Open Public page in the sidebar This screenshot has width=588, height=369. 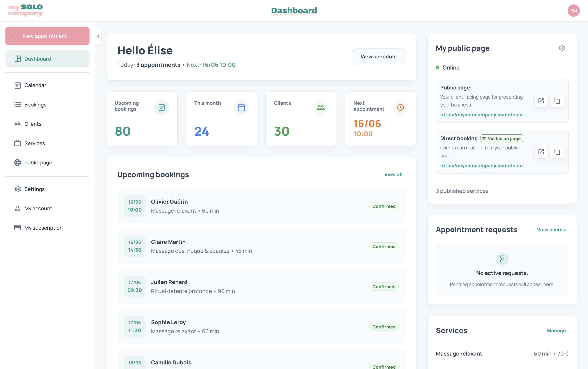click(x=47, y=163)
